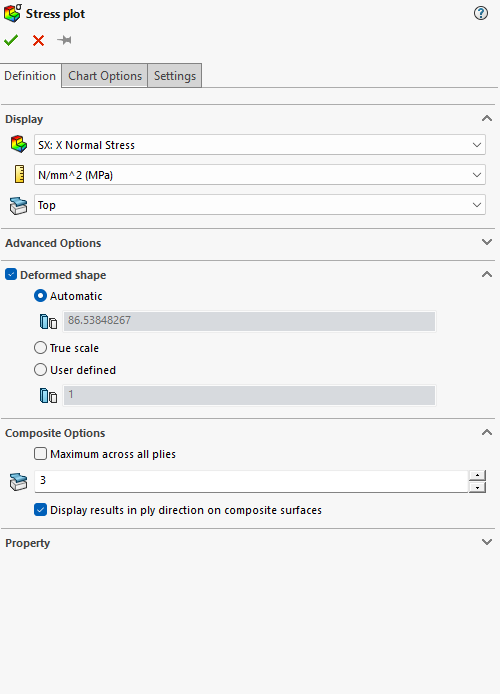The image size is (500, 694).
Task: Increment the ply number with the up arrow
Action: coord(477,475)
